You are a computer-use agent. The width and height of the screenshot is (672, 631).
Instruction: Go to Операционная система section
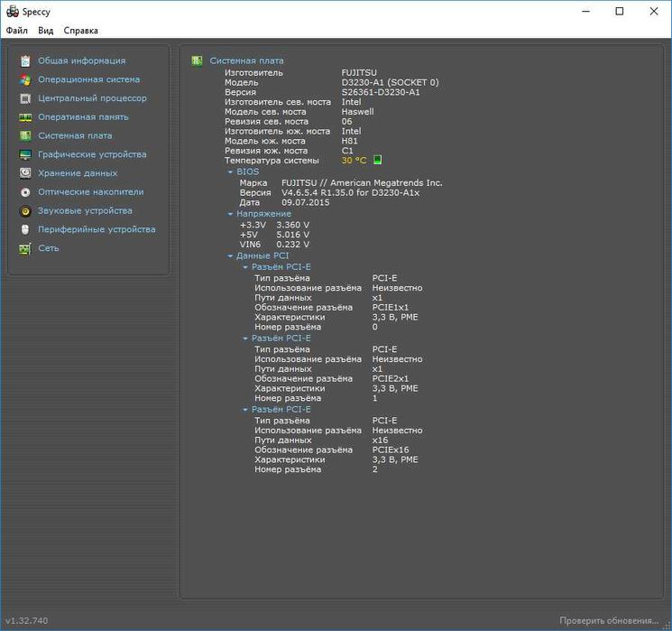click(88, 79)
